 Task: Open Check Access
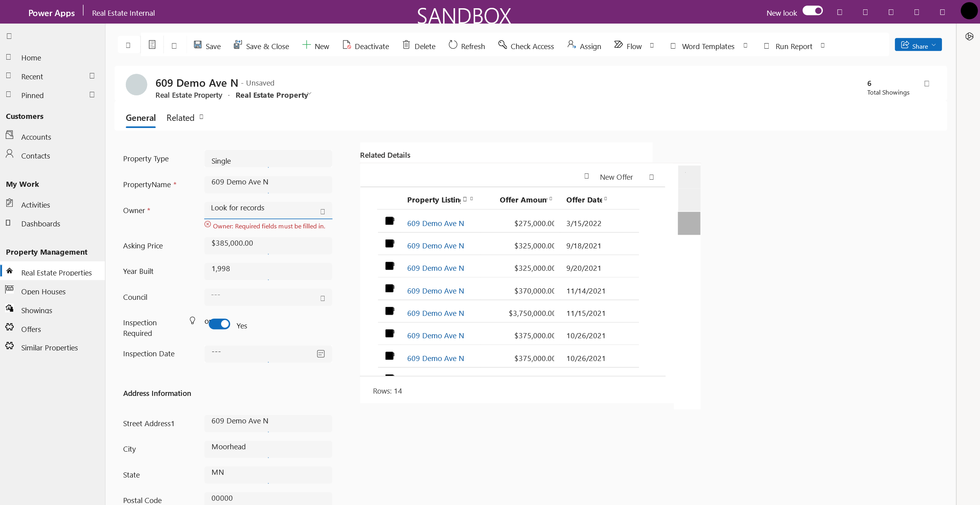[526, 46]
